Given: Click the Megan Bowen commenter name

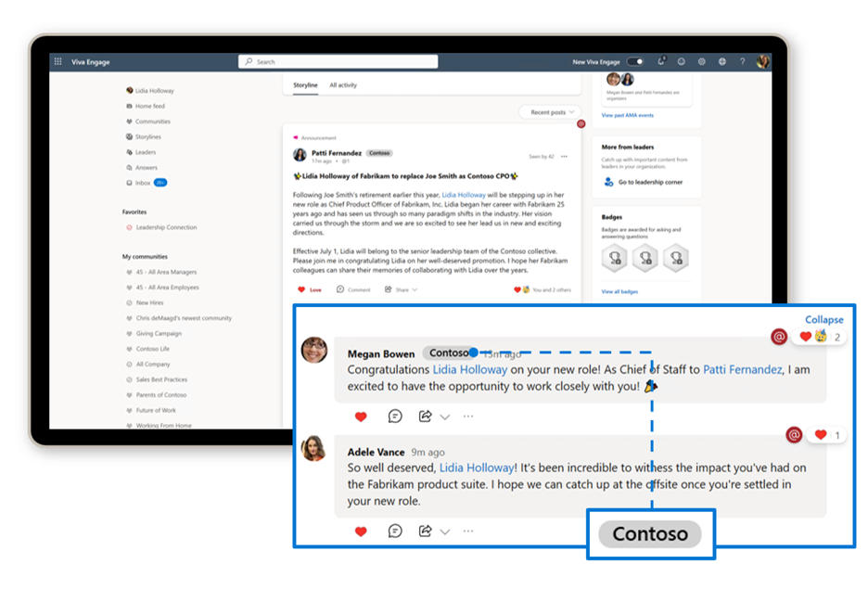Looking at the screenshot, I should click(381, 353).
